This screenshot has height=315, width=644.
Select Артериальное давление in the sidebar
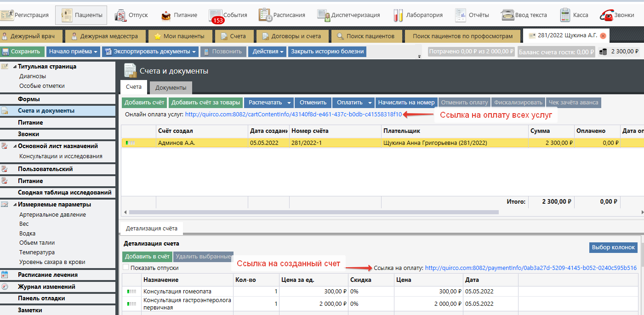point(52,215)
